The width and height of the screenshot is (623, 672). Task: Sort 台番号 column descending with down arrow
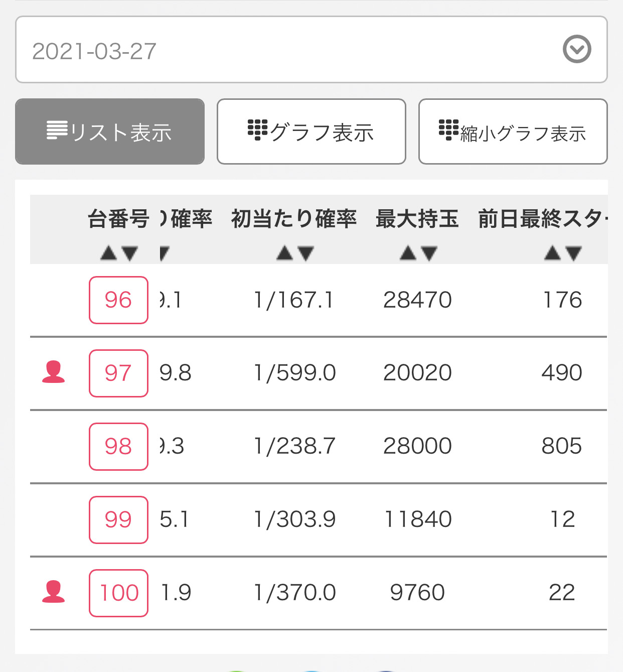[129, 253]
